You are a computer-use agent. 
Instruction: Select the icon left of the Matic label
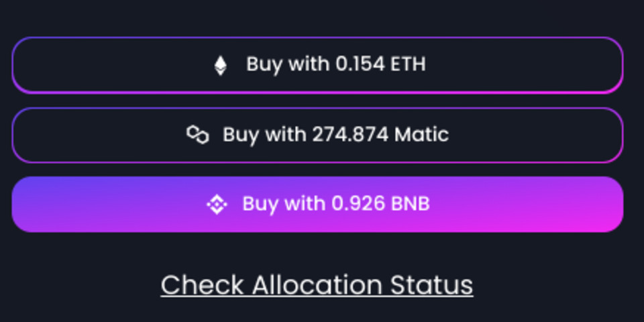pos(197,135)
